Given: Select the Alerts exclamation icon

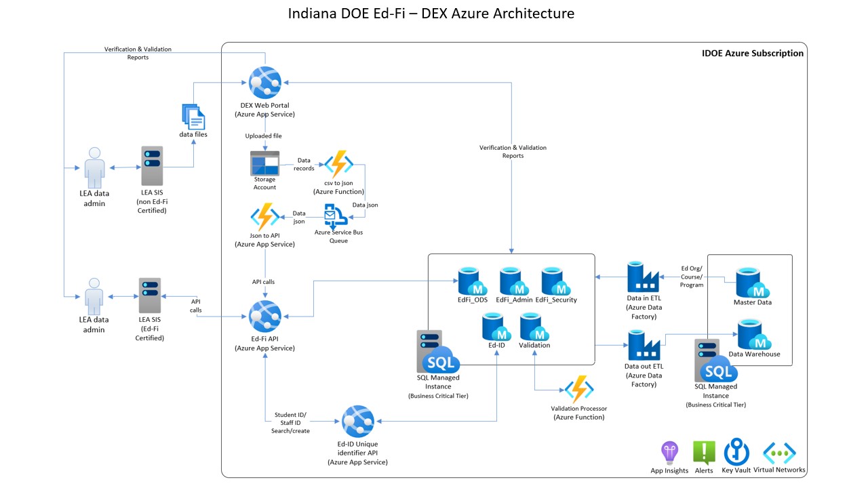Looking at the screenshot, I should pyautogui.click(x=704, y=453).
